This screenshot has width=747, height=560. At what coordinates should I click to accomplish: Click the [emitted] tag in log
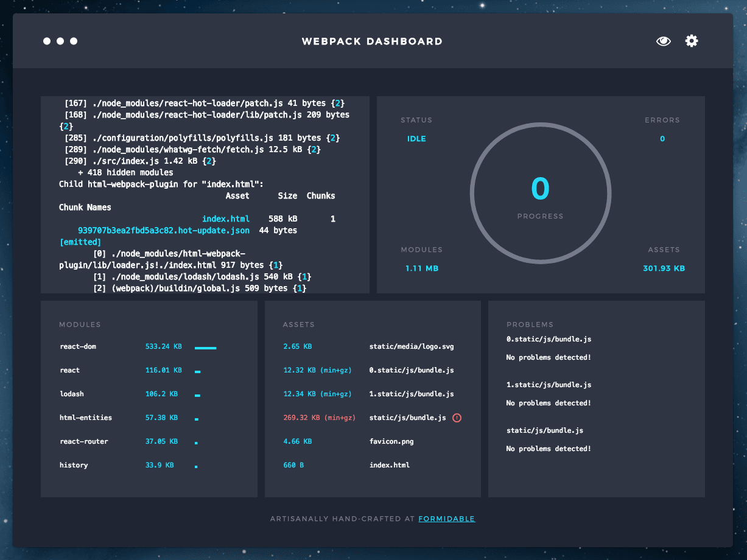80,242
